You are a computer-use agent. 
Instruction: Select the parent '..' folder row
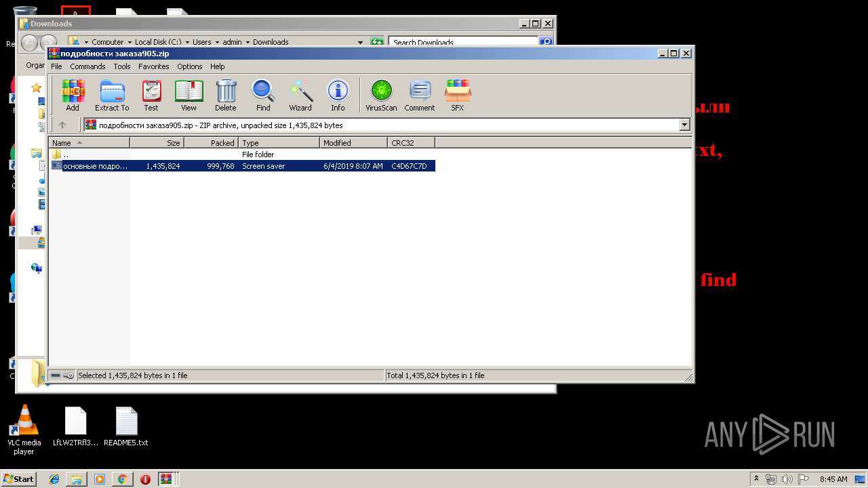pos(241,155)
